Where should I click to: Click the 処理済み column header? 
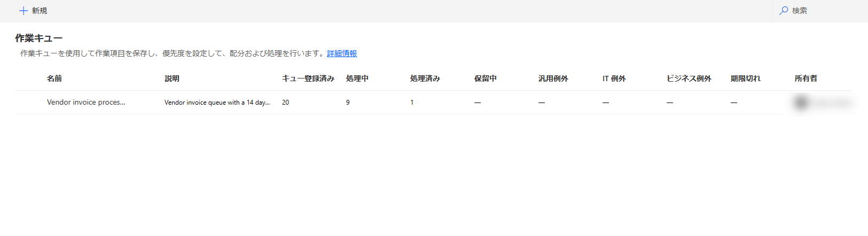coord(425,78)
